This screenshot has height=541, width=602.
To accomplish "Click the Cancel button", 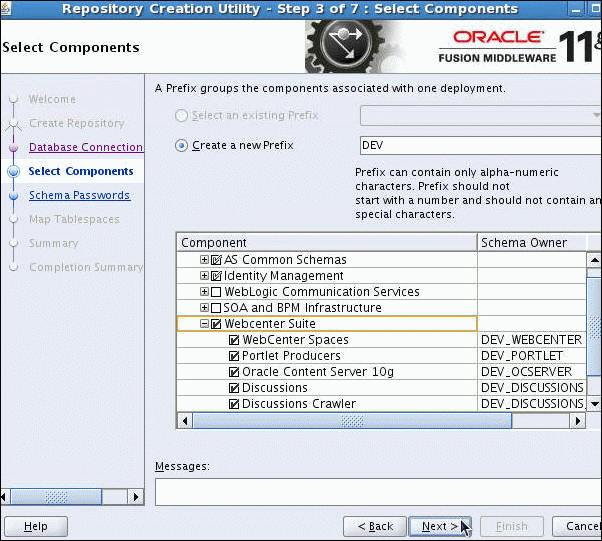I will point(577,526).
